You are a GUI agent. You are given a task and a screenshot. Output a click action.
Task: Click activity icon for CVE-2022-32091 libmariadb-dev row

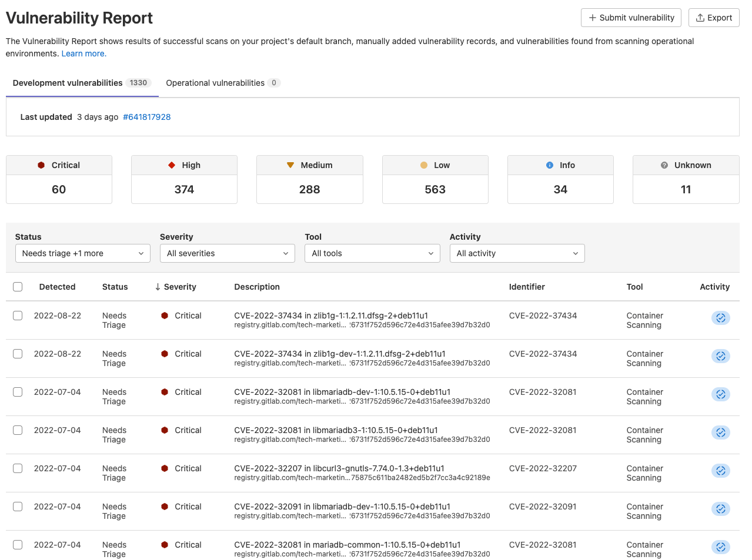(720, 509)
